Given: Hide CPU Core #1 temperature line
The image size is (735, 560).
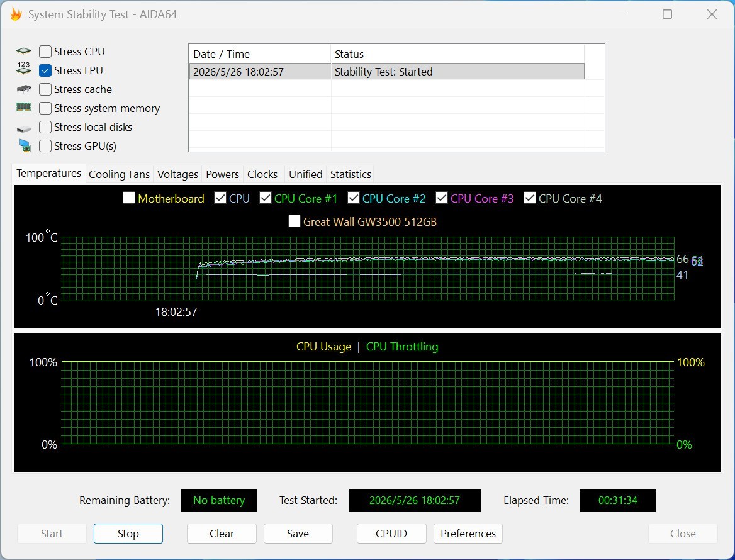Looking at the screenshot, I should click(266, 198).
